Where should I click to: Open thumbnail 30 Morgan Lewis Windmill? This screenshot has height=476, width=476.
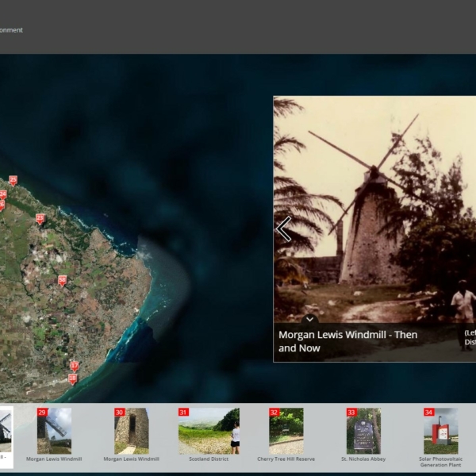131,431
